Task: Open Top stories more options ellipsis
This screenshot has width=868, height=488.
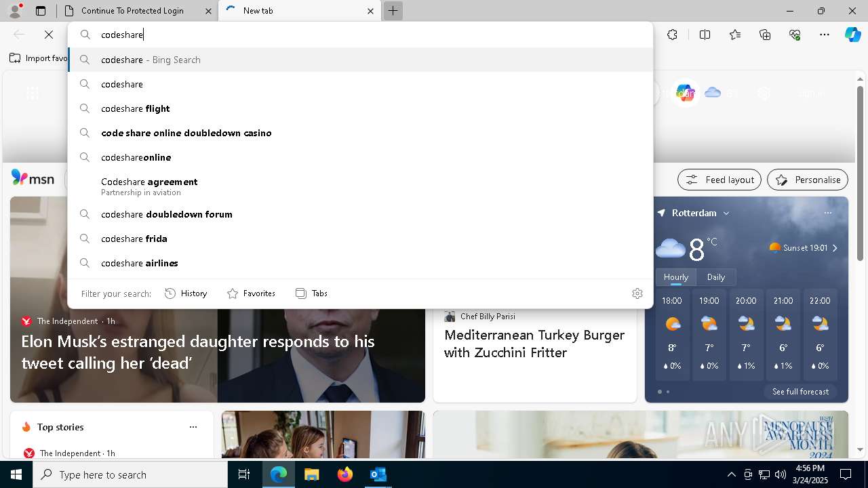Action: coord(193,427)
